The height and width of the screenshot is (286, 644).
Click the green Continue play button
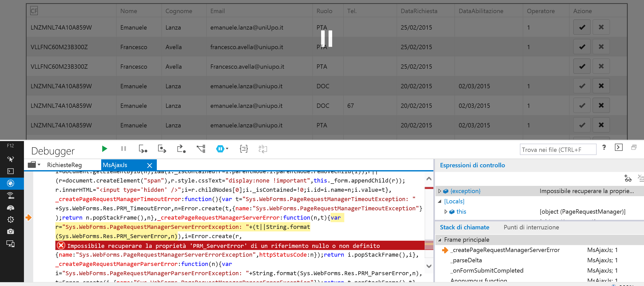pos(104,149)
